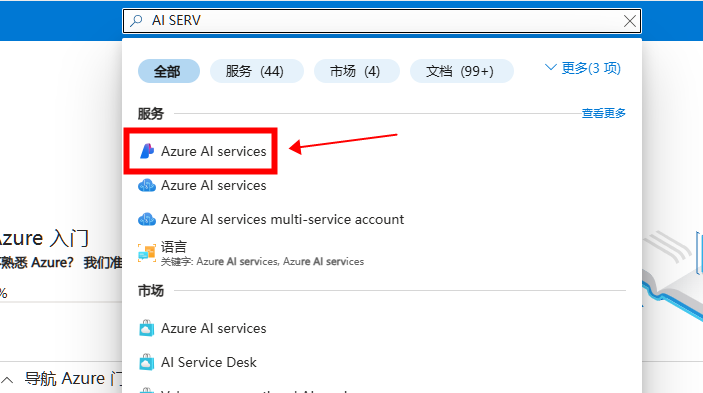Open 查看更多 link for services

[603, 113]
